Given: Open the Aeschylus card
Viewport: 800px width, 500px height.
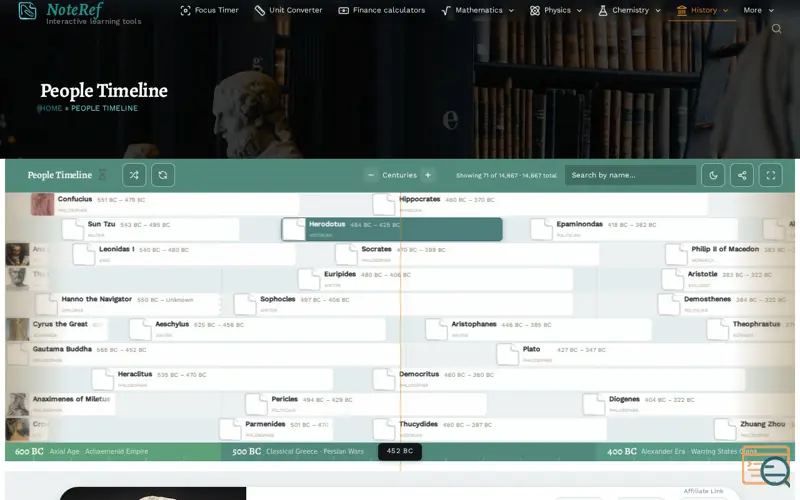Looking at the screenshot, I should pyautogui.click(x=257, y=329).
